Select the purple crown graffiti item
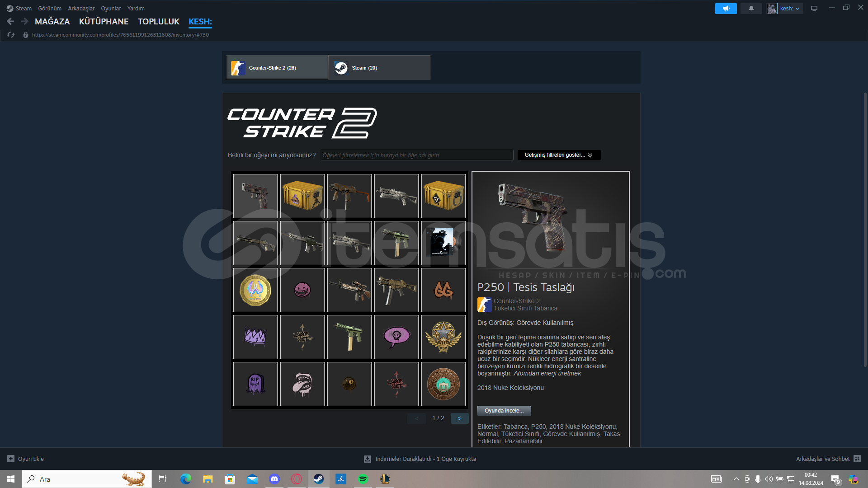Viewport: 868px width, 488px height. (x=255, y=337)
